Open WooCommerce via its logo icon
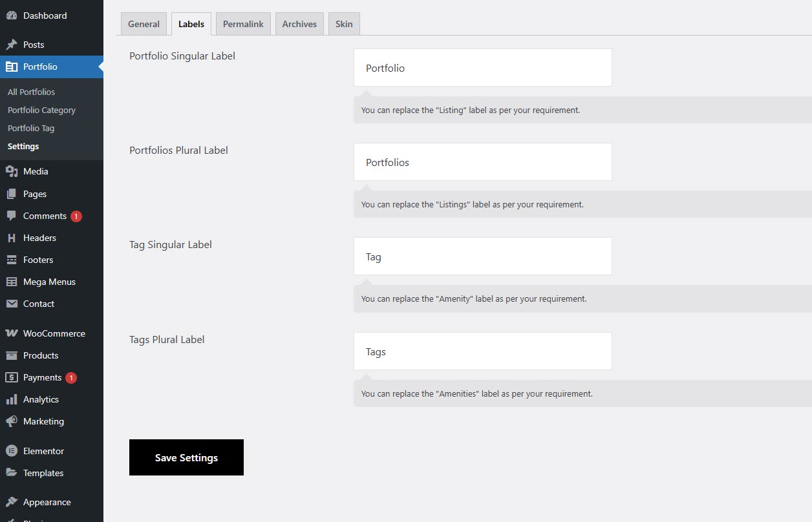Image resolution: width=812 pixels, height=522 pixels. pos(12,333)
